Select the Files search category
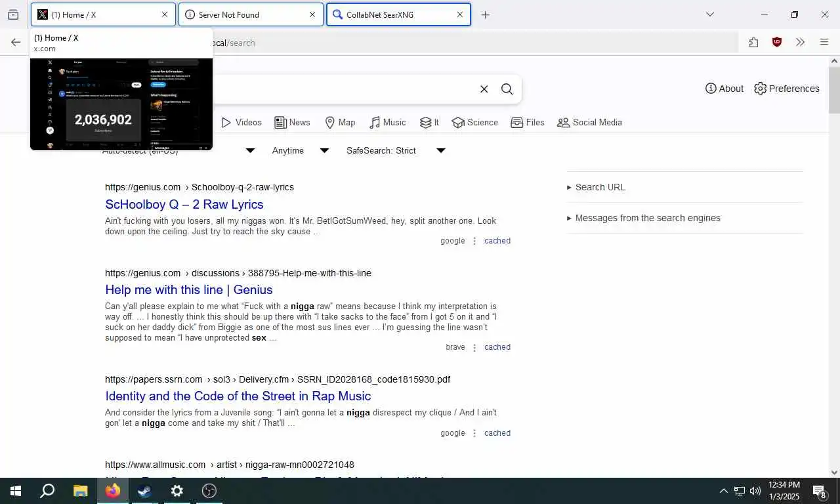This screenshot has width=840, height=504. coord(528,122)
